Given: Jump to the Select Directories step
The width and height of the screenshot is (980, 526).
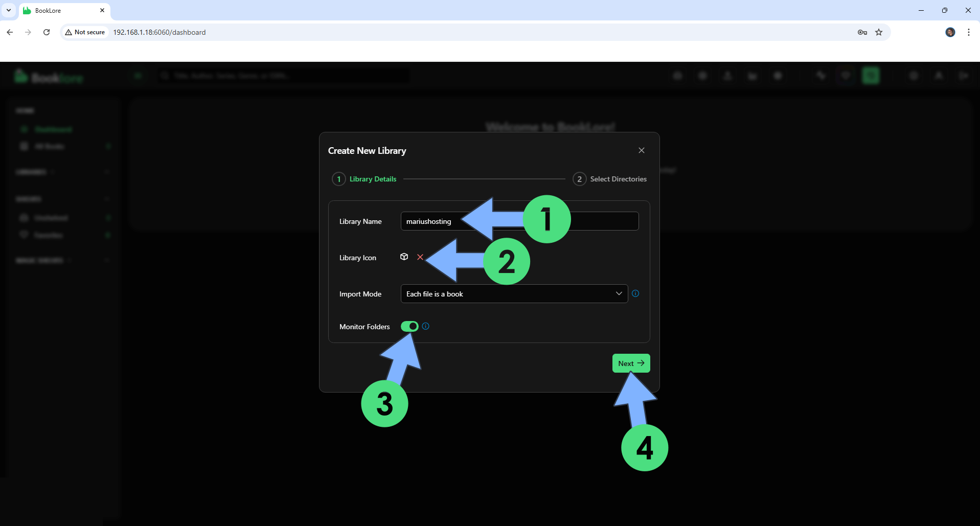Looking at the screenshot, I should click(610, 179).
